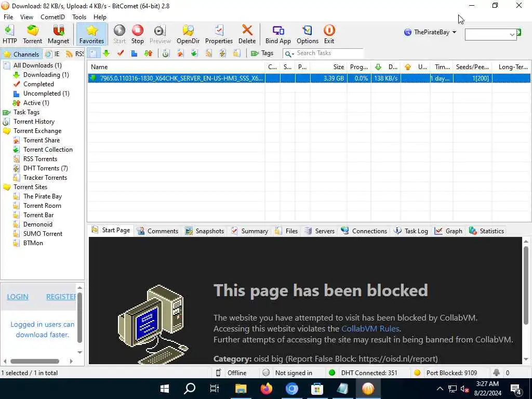The width and height of the screenshot is (532, 399).
Task: Switch to the Comments tab
Action: tap(157, 231)
